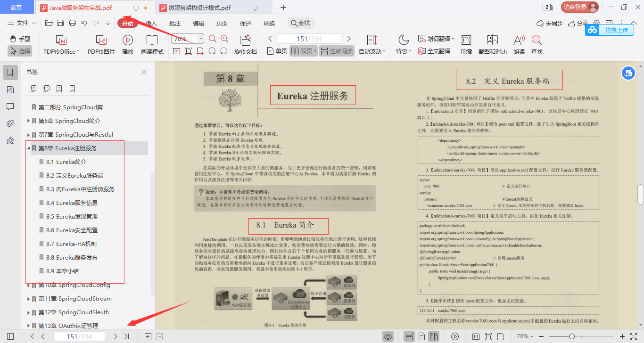Click 全文翻译 full text translate
644x343 pixels.
click(434, 51)
